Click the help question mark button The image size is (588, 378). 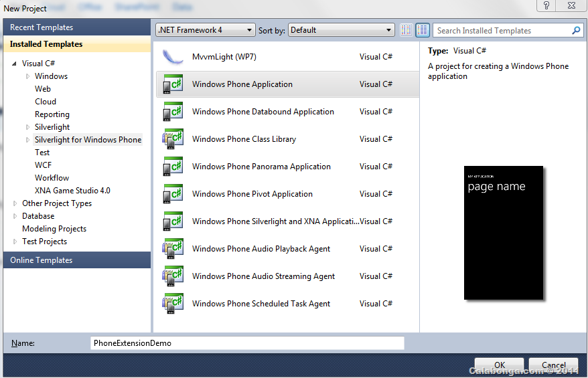[x=546, y=5]
